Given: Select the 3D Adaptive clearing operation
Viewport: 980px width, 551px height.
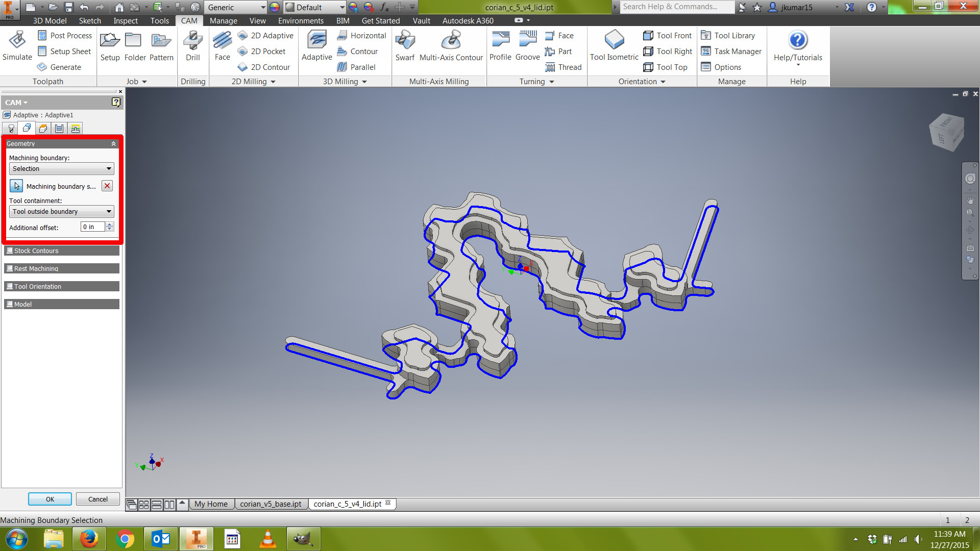Looking at the screenshot, I should click(316, 46).
